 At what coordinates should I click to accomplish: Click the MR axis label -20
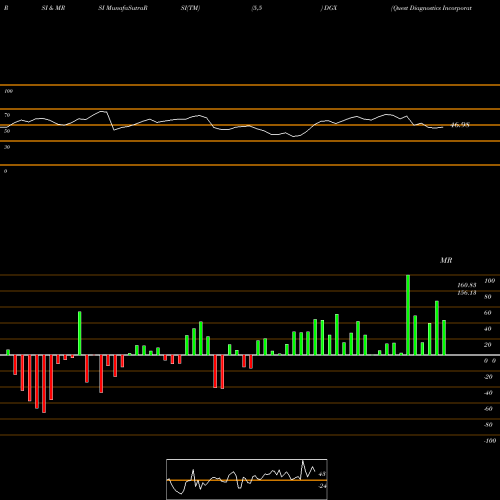(488, 377)
